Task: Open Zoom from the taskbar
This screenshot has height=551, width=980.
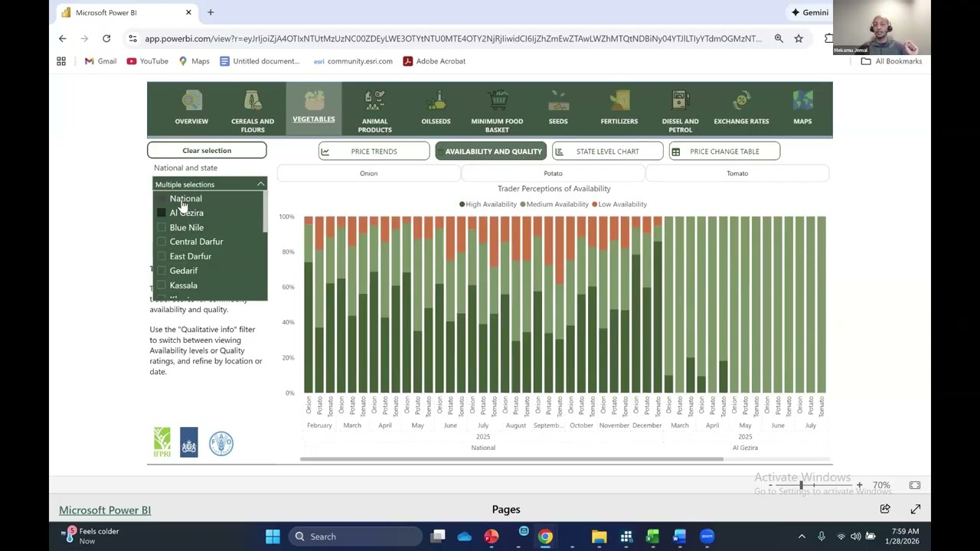Action: (707, 536)
